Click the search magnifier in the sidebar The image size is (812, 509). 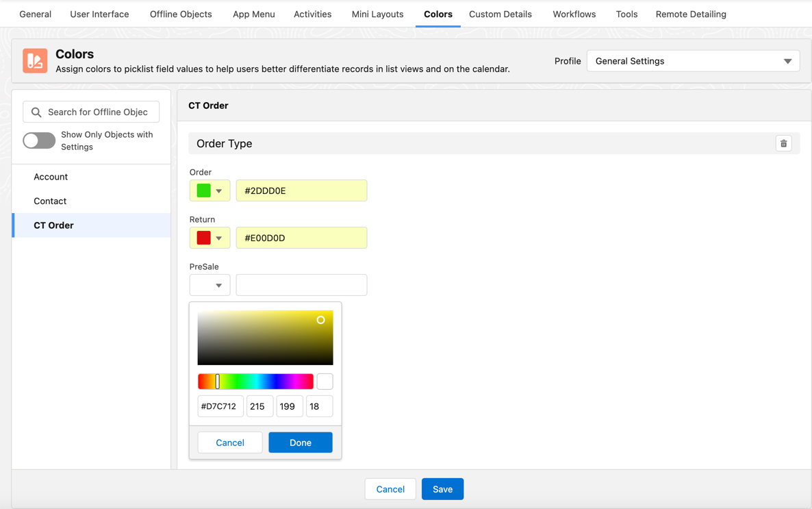click(x=38, y=112)
